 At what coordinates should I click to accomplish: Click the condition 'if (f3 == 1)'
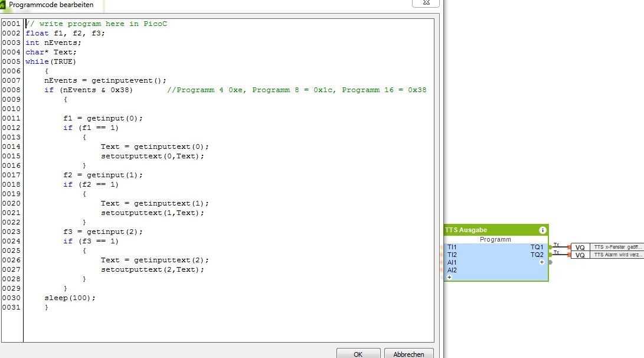tap(91, 241)
